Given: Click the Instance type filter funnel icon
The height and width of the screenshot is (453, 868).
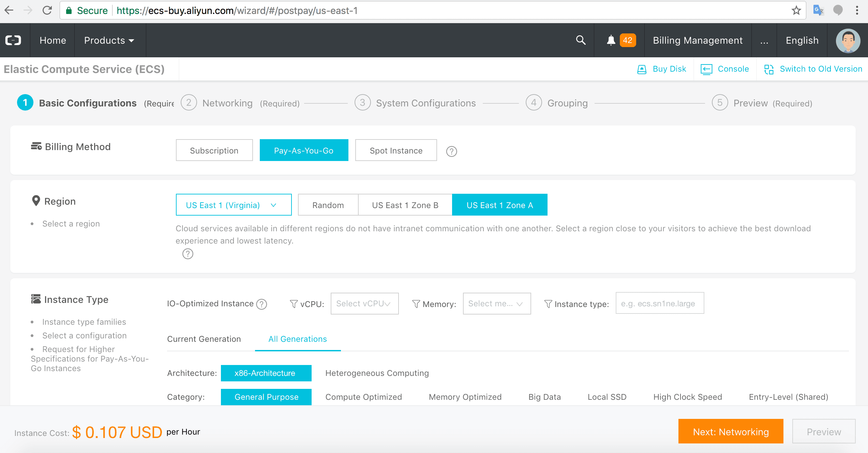Looking at the screenshot, I should tap(548, 304).
